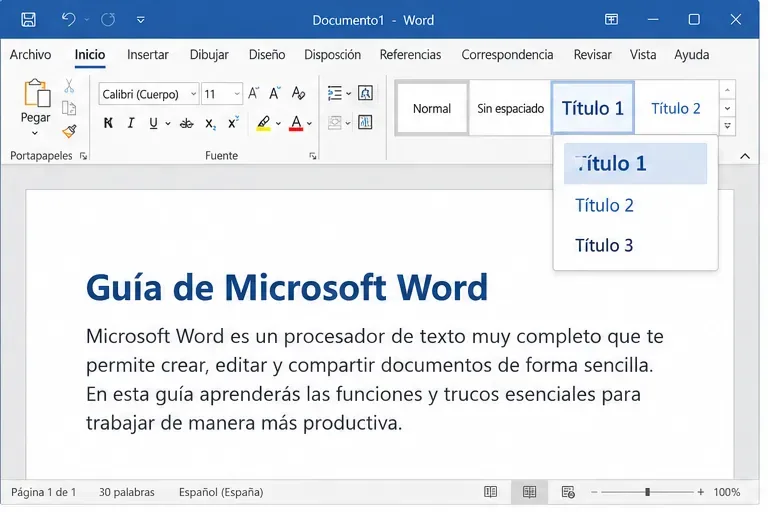The width and height of the screenshot is (768, 512).
Task: Click the chart-like icon in second row
Action: (x=365, y=122)
